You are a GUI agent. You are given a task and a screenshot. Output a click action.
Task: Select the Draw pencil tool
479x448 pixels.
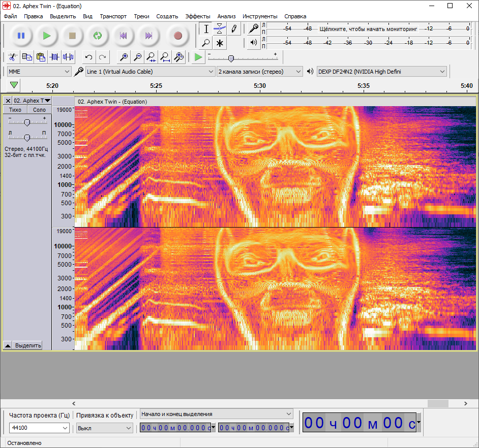pos(233,28)
